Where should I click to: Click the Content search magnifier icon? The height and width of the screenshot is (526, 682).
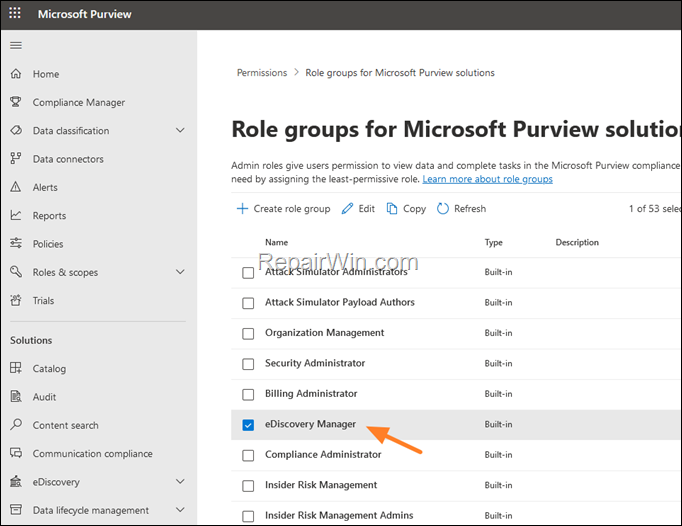pyautogui.click(x=16, y=424)
